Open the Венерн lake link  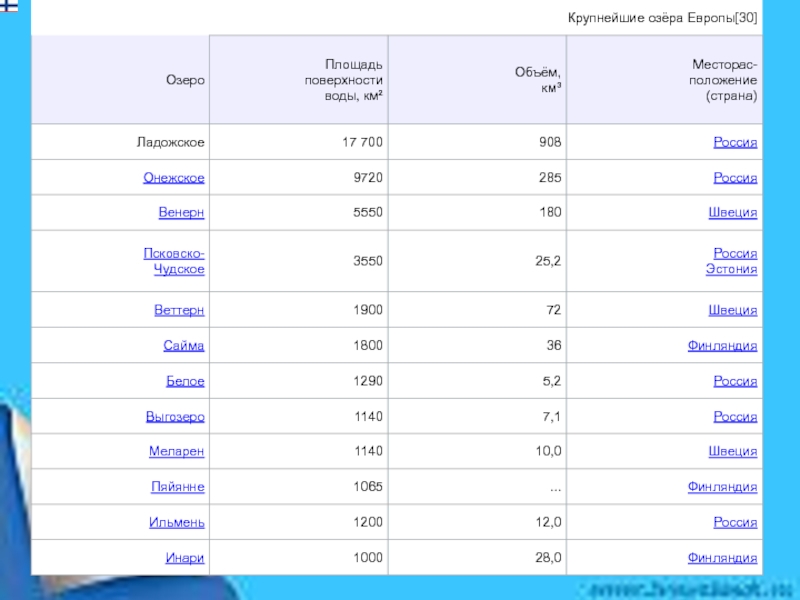181,213
